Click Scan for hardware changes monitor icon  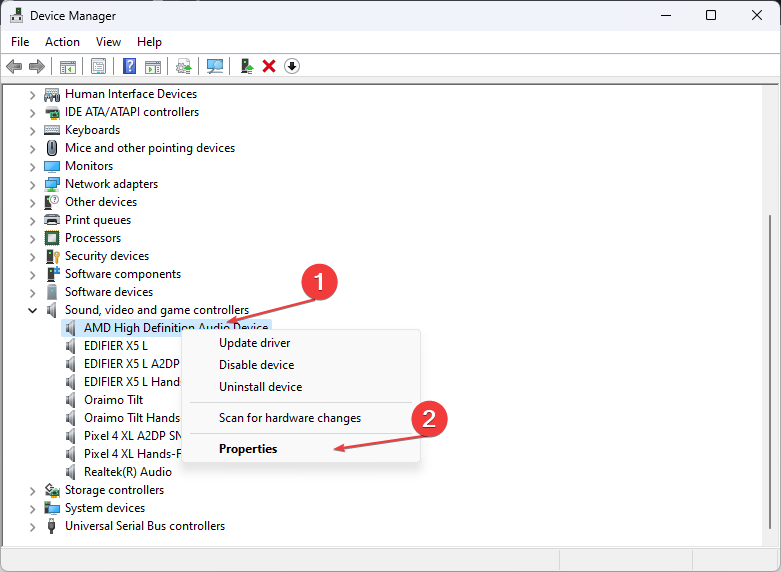(215, 66)
